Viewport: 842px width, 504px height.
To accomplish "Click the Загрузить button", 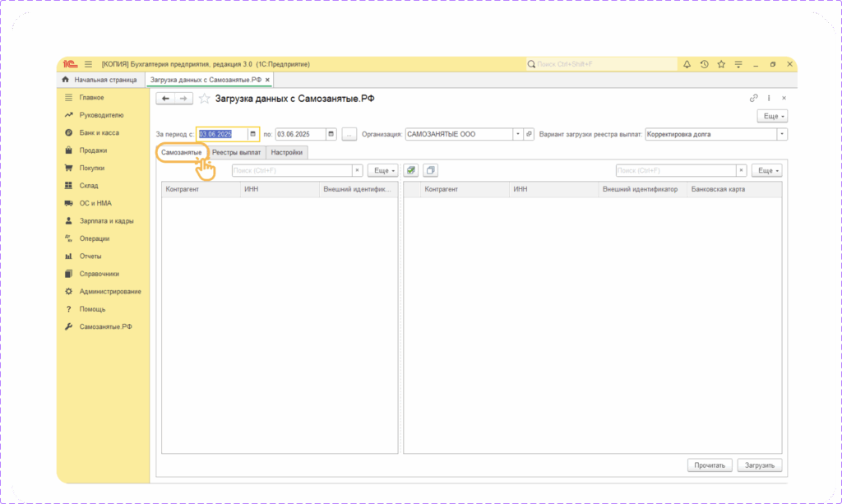I will click(x=759, y=465).
